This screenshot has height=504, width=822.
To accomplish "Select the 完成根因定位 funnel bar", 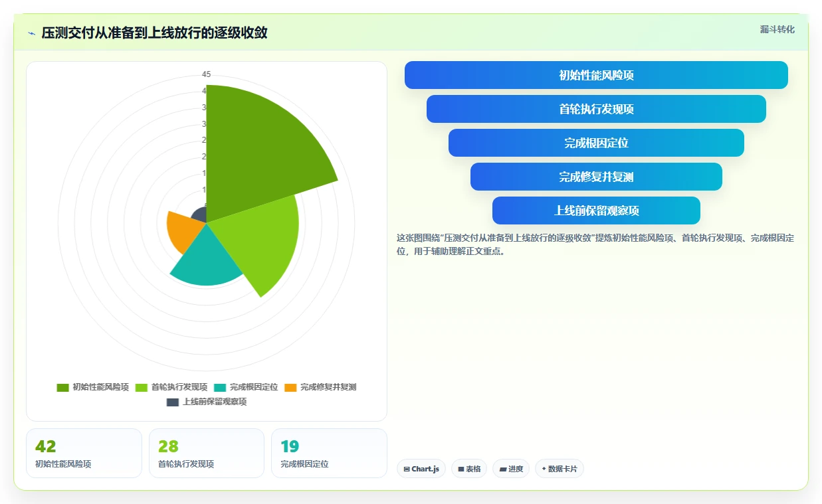I will (x=596, y=143).
